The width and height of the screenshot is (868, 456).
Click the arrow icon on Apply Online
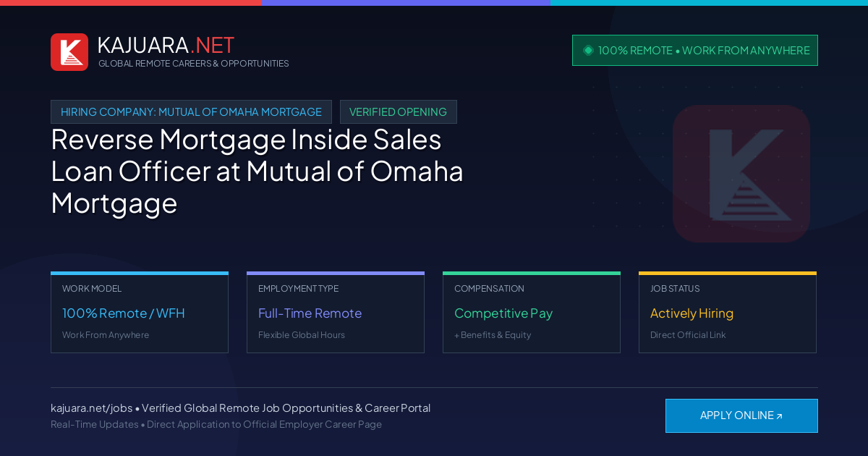coord(779,416)
